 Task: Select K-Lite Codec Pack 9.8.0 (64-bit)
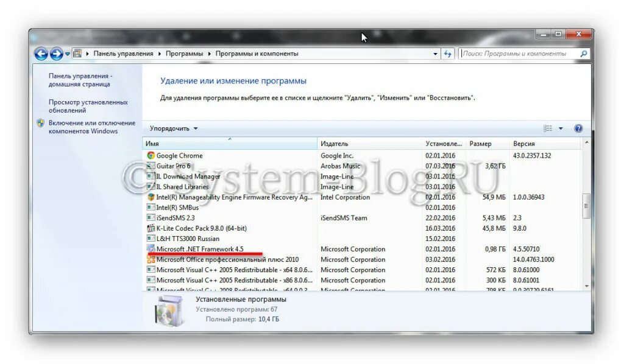point(201,228)
